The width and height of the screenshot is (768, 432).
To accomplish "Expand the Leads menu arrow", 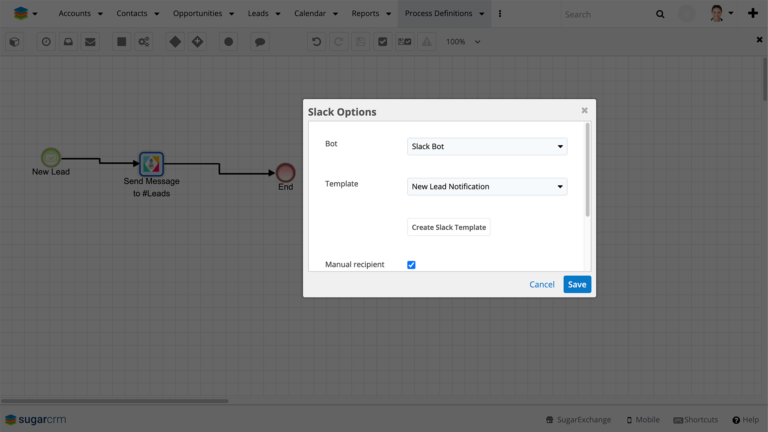I will (x=278, y=14).
